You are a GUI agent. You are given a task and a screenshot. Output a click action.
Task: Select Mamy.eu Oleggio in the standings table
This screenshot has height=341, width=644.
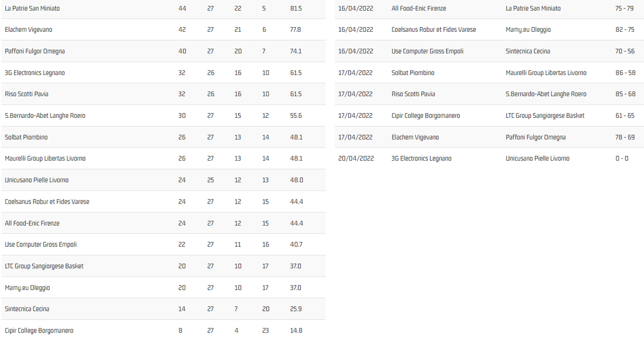28,288
